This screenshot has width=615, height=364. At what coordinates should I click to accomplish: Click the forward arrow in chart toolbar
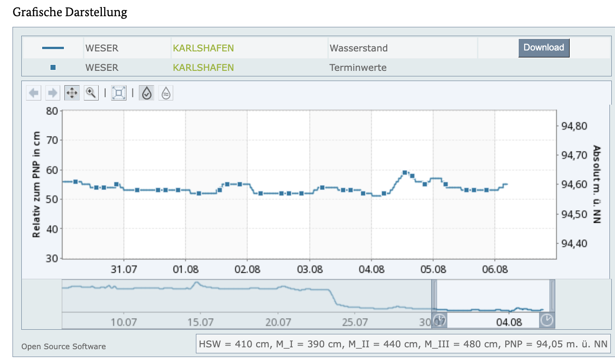click(53, 93)
